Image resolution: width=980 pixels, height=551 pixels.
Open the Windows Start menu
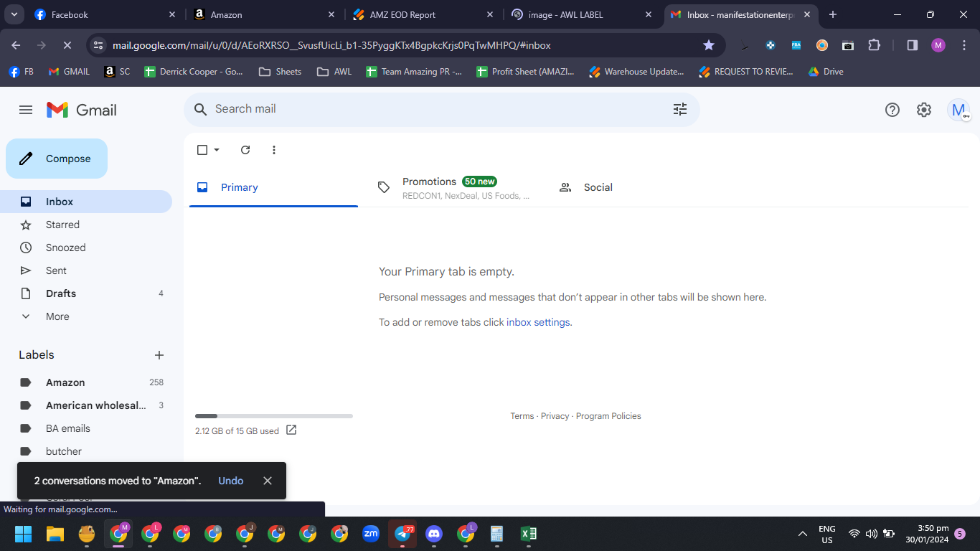(x=24, y=534)
